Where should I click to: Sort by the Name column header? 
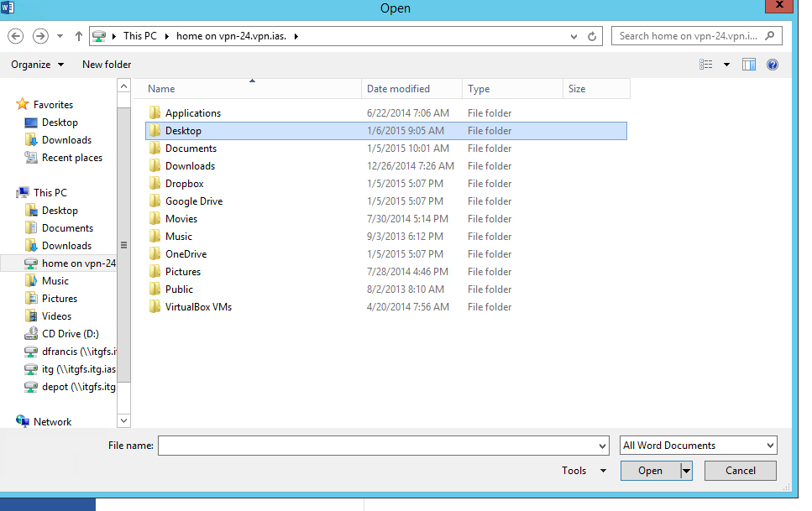(248, 89)
